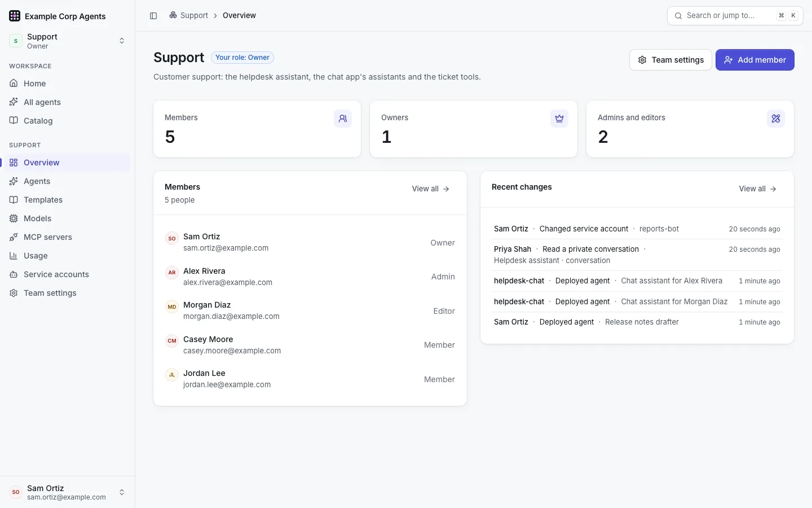Viewport: 812px width, 508px height.
Task: Click Jordan Lee's JL avatar
Action: pos(172,375)
